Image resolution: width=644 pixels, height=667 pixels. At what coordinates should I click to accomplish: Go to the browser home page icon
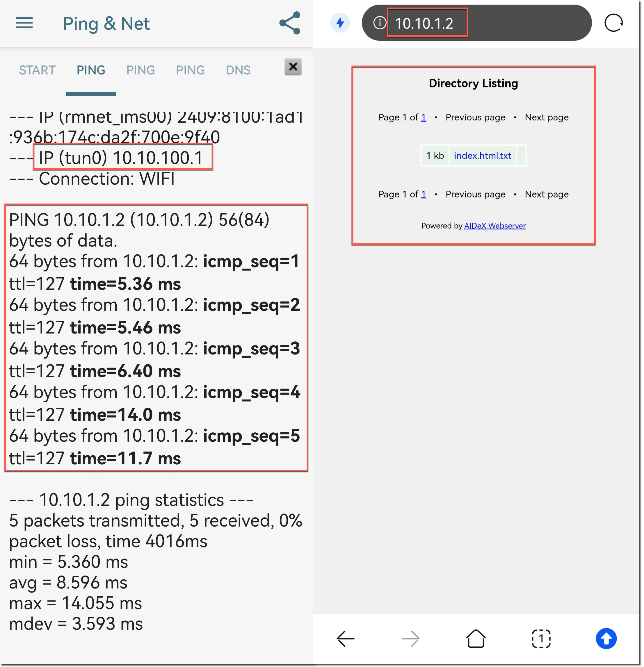point(476,639)
